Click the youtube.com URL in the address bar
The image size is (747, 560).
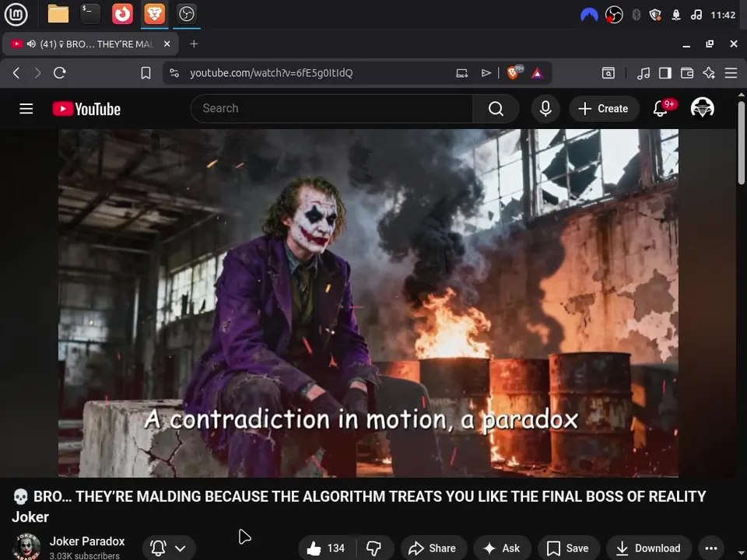pyautogui.click(x=271, y=73)
